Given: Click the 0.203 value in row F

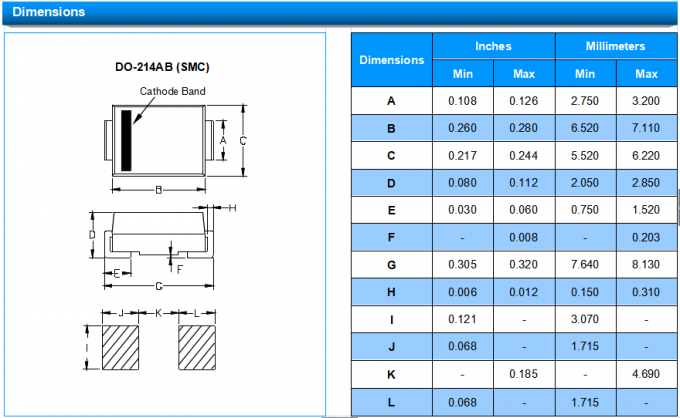Looking at the screenshot, I should coord(646,238).
